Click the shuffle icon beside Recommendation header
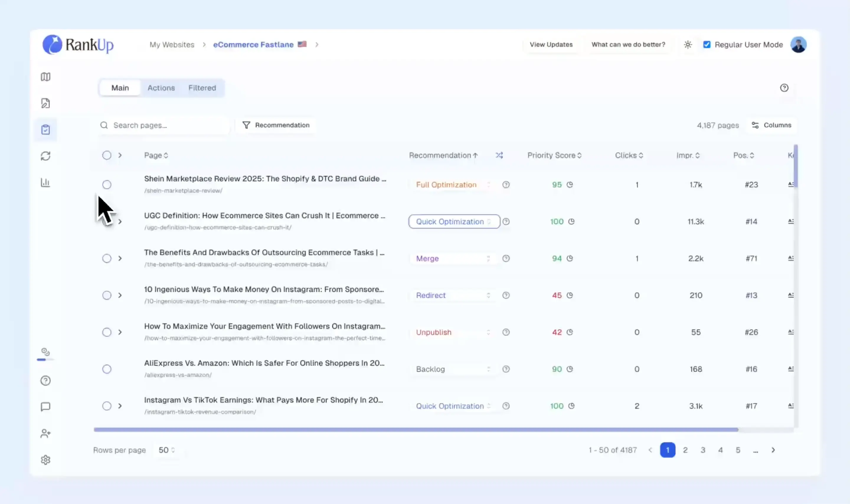 point(499,155)
